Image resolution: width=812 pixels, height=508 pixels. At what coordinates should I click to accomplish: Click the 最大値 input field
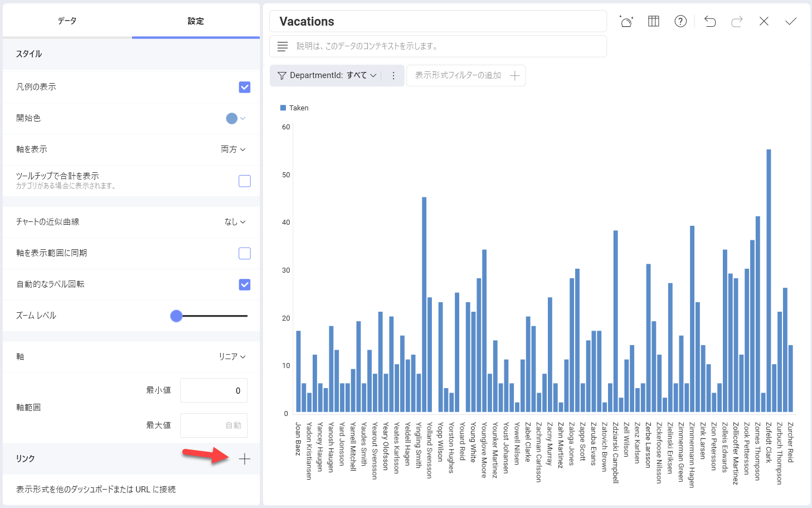pos(214,425)
